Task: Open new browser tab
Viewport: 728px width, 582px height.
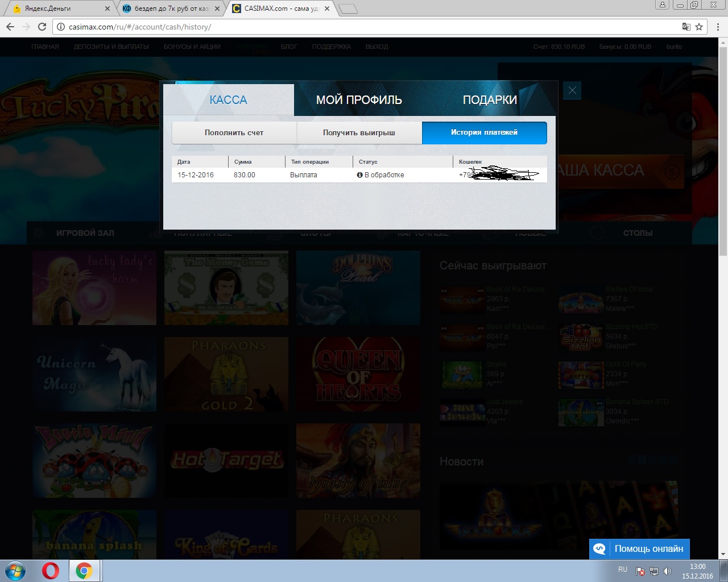Action: coord(348,9)
